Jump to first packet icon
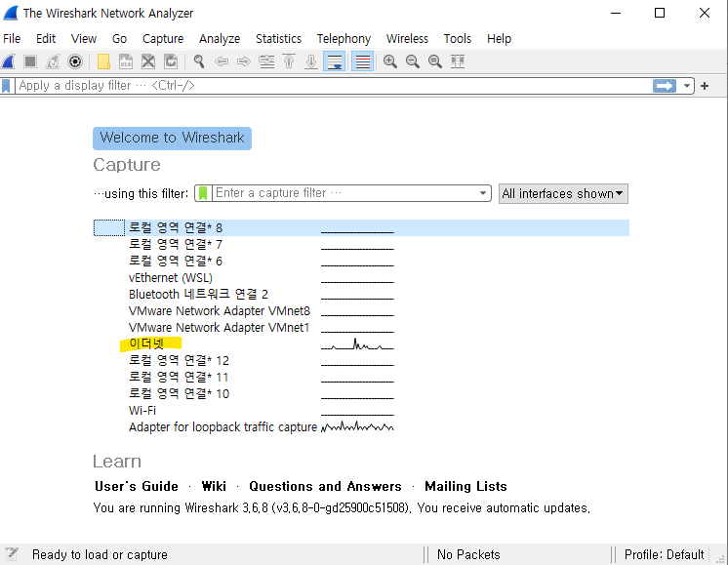 [289, 61]
